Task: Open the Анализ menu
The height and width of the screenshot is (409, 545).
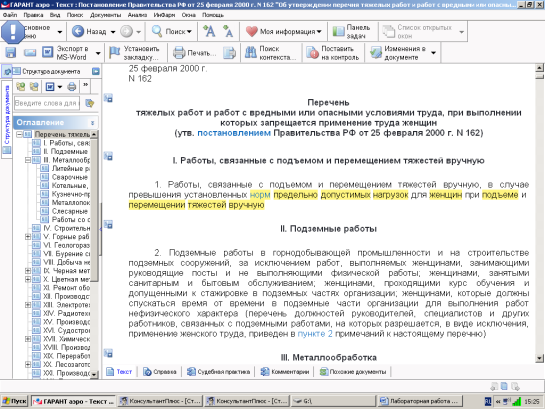Action: (x=137, y=15)
